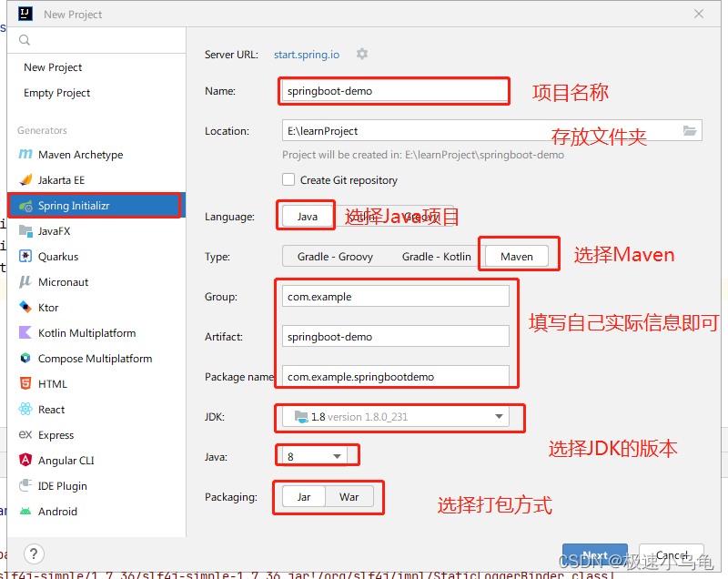Open the help question mark button
Screen dimensions: 728x579
click(34, 554)
